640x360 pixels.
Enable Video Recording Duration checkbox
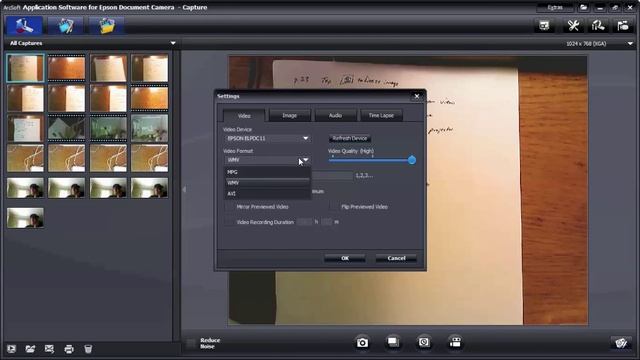230,222
